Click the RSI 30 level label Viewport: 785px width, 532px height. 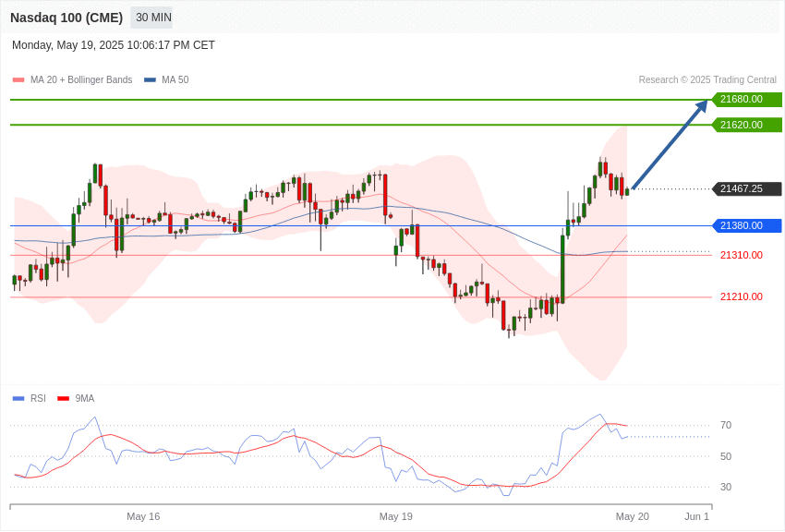coord(726,487)
